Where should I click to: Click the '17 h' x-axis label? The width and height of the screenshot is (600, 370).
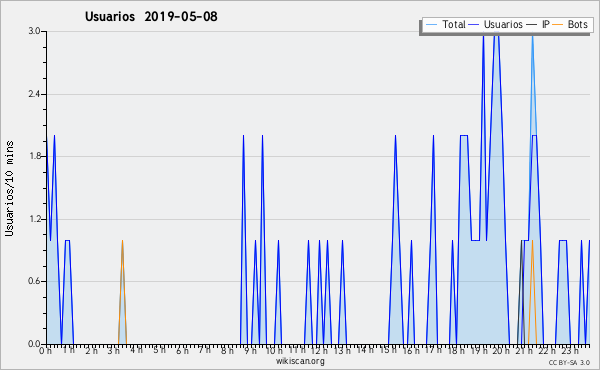[433, 350]
